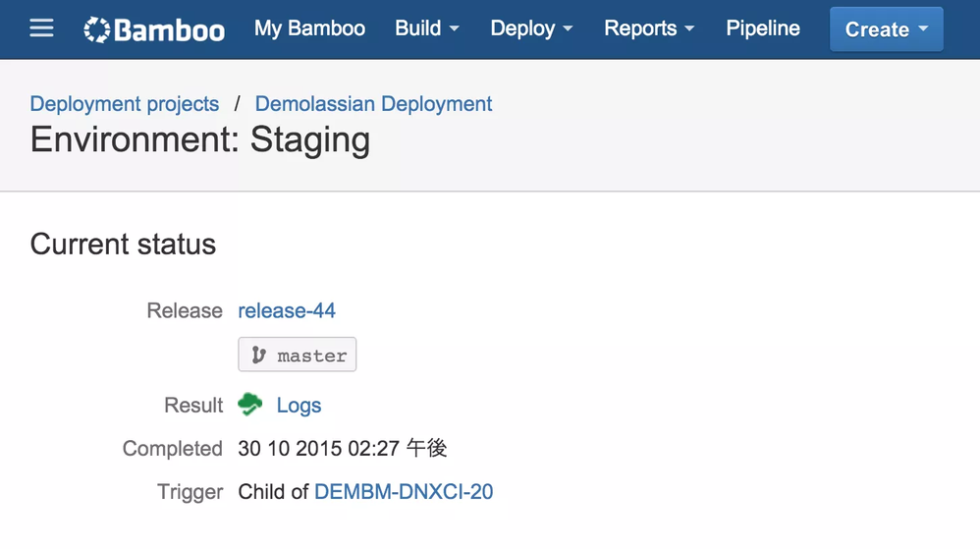Click the master branch label text
Screen dimensions: 980x549
[311, 356]
